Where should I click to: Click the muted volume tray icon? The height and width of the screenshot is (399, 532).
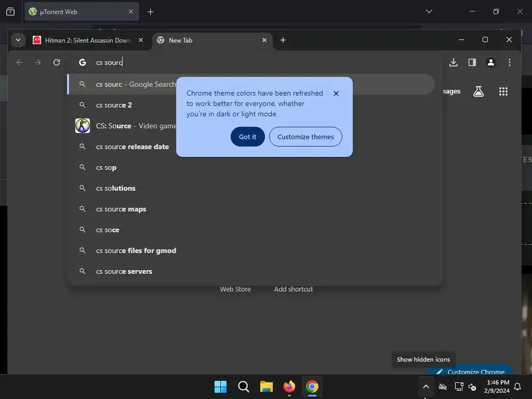click(472, 387)
